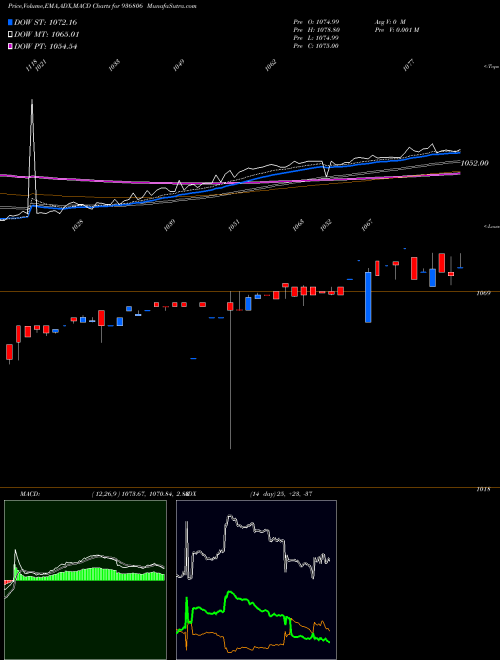Open the ADX indicator panel

(256, 580)
